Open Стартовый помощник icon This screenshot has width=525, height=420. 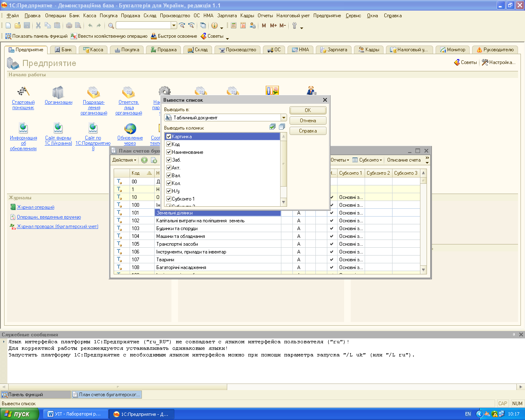pos(23,91)
